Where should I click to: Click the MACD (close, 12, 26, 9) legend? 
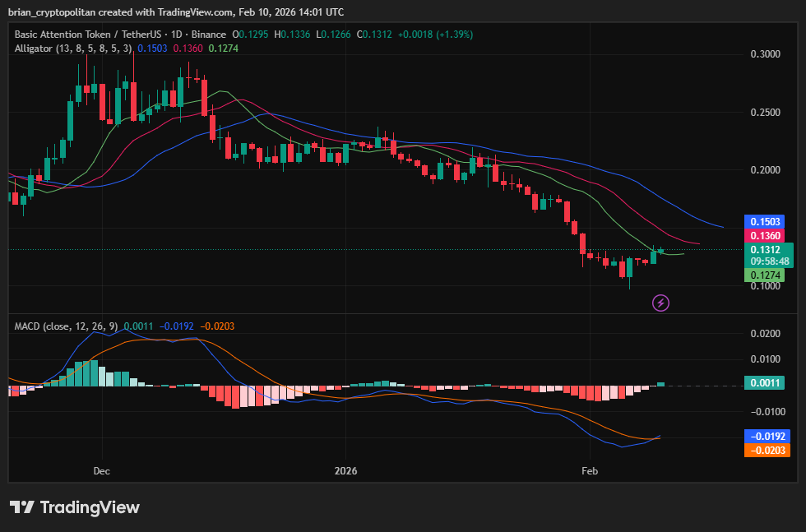[x=66, y=326]
